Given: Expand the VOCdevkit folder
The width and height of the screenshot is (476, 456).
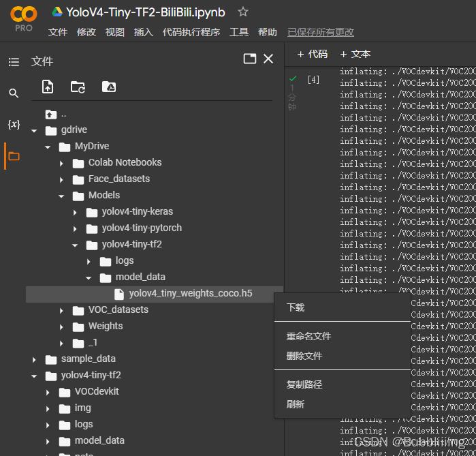Looking at the screenshot, I should click(x=48, y=393).
